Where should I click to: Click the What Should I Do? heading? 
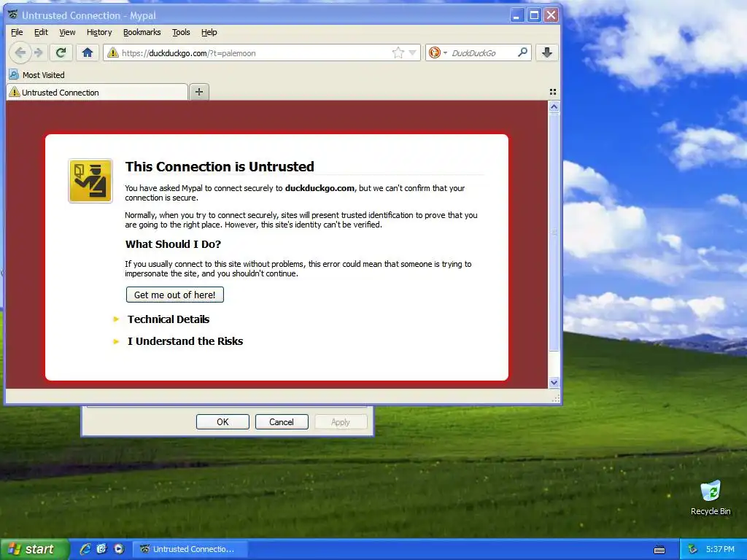coord(173,244)
